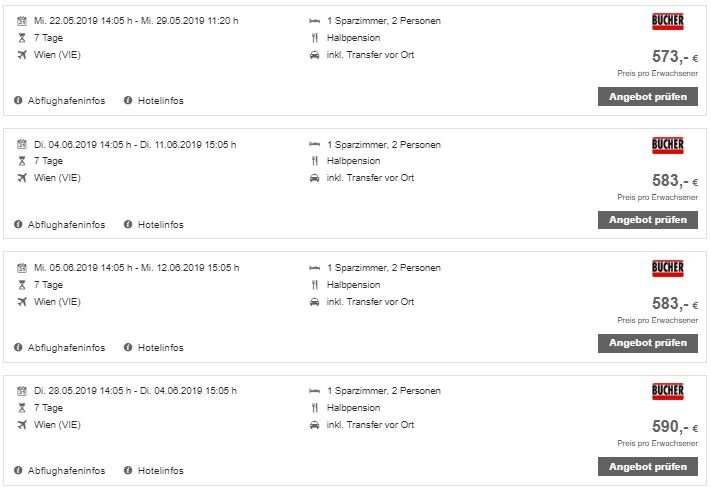Click the info icon beside Hotelinfos in last offer

click(x=128, y=470)
